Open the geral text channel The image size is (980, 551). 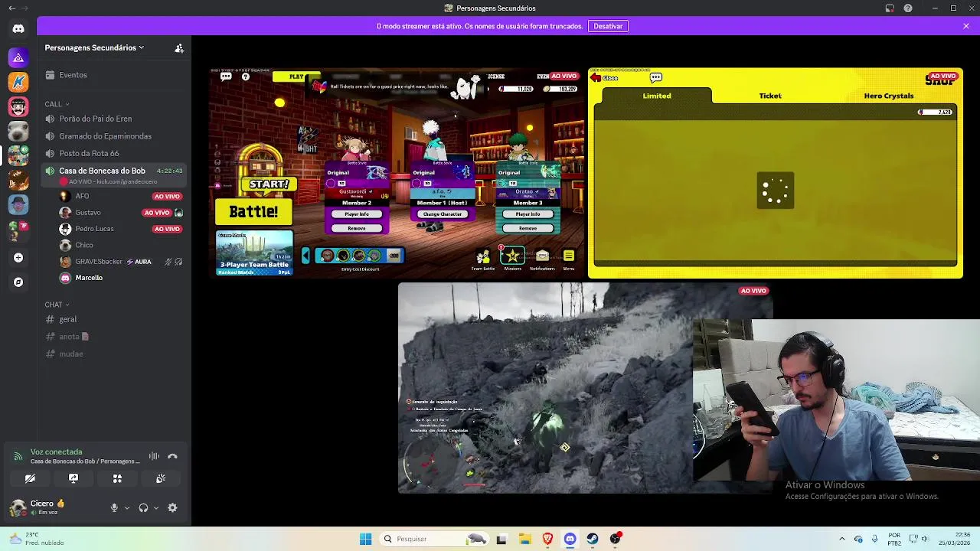[115, 319]
